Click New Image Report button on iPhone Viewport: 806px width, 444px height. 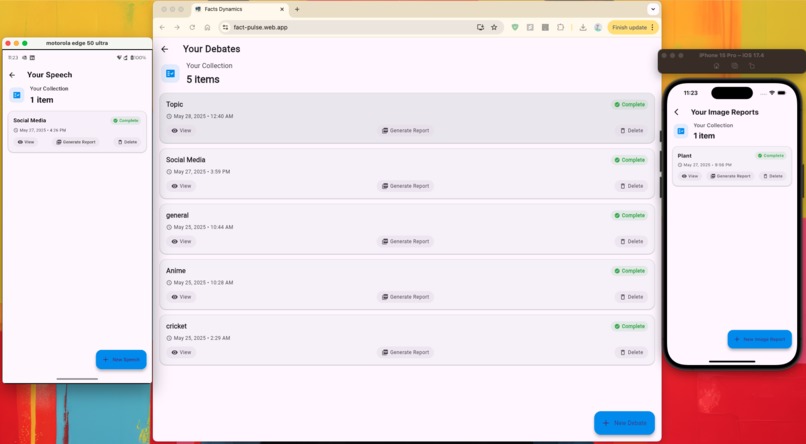click(760, 340)
